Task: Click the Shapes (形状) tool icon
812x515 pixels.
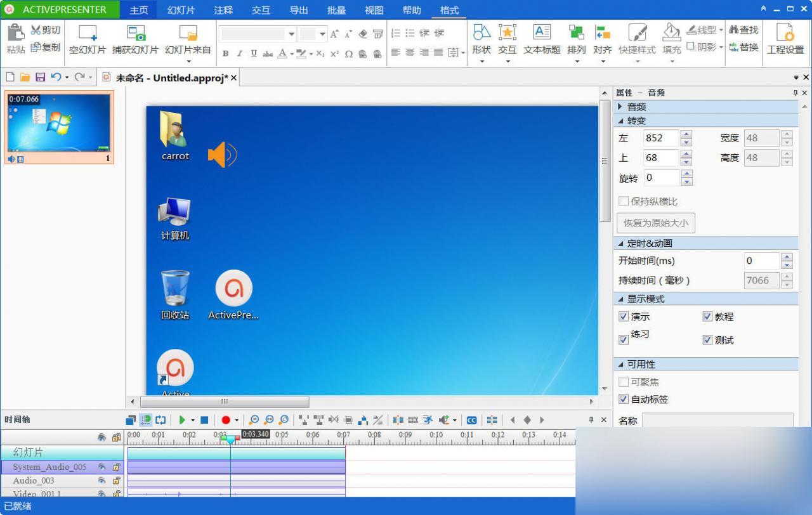Action: point(481,33)
